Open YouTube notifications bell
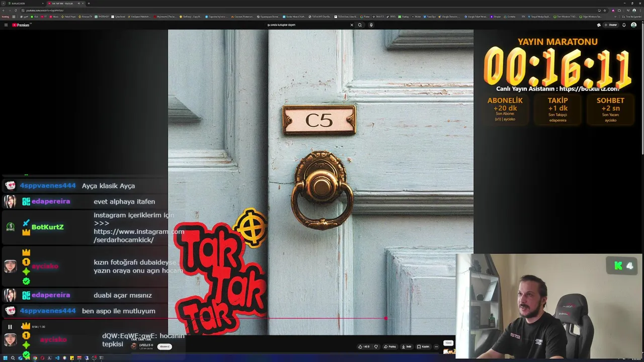This screenshot has width=644, height=362. pyautogui.click(x=624, y=25)
